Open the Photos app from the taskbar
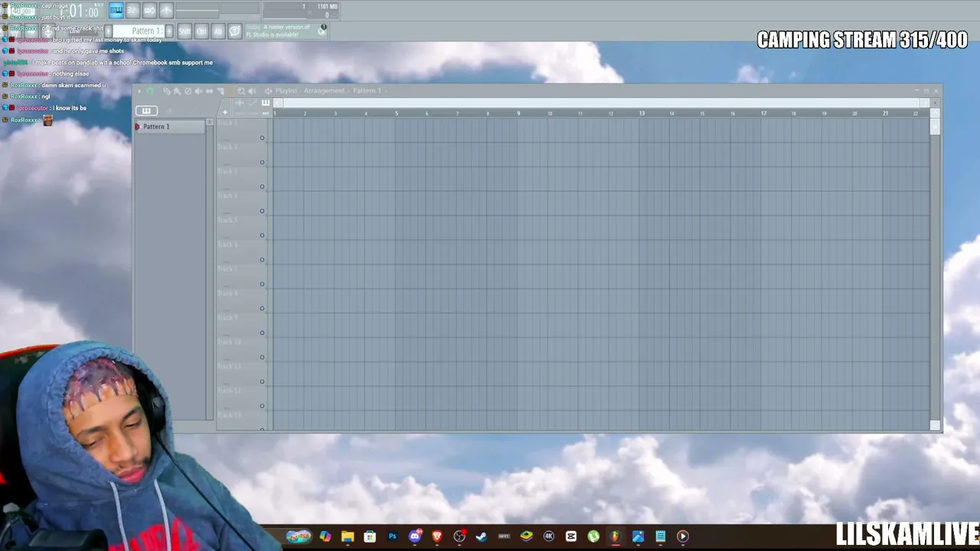This screenshot has height=551, width=980. [x=638, y=536]
